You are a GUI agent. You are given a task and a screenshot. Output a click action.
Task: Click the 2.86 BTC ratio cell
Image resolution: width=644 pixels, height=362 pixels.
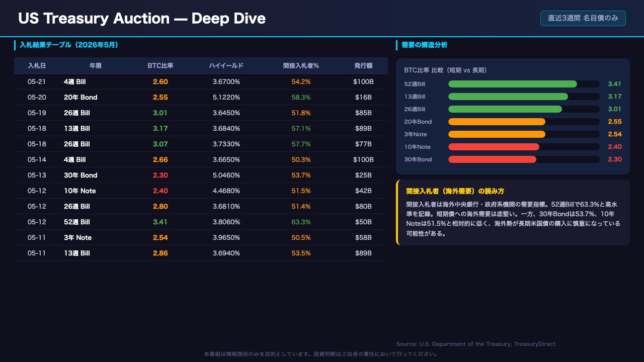point(160,253)
